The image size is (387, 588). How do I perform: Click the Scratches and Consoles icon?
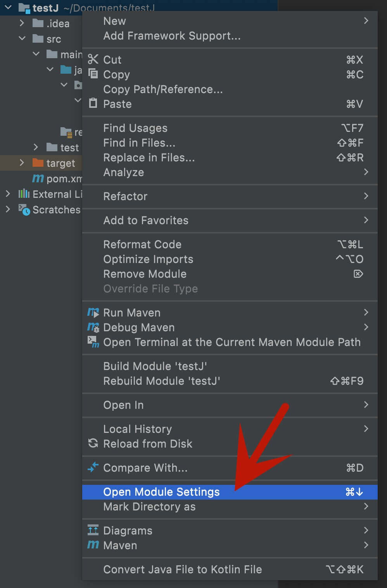tap(24, 209)
